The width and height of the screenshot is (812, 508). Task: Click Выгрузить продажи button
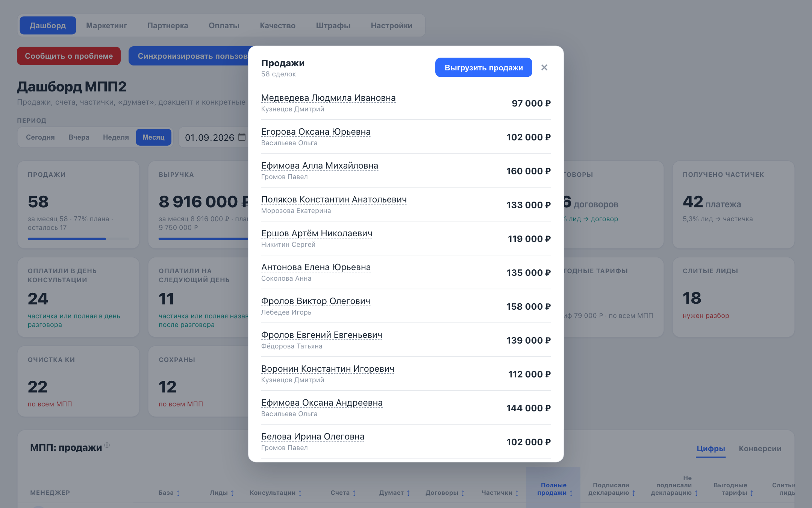(x=483, y=68)
